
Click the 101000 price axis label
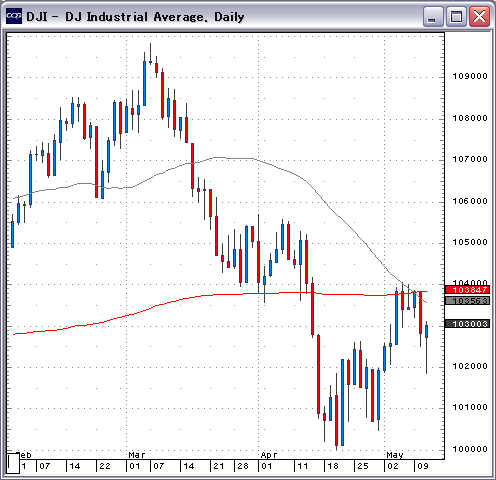470,407
